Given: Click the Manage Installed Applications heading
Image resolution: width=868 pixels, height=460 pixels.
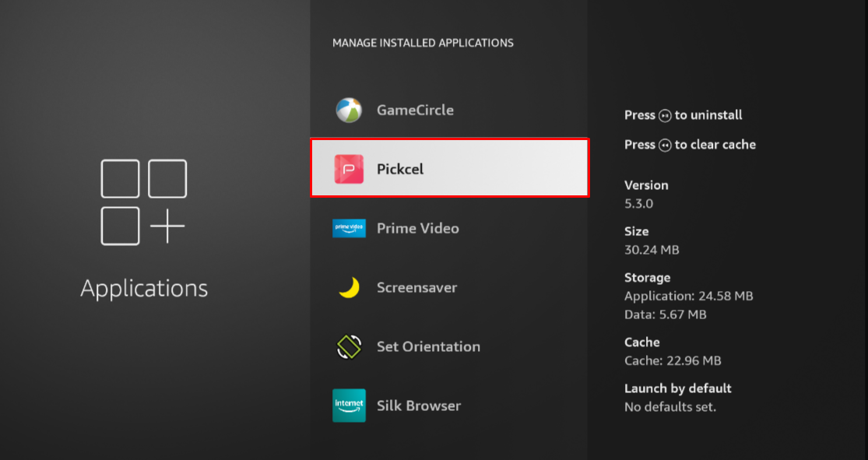Looking at the screenshot, I should [x=423, y=43].
